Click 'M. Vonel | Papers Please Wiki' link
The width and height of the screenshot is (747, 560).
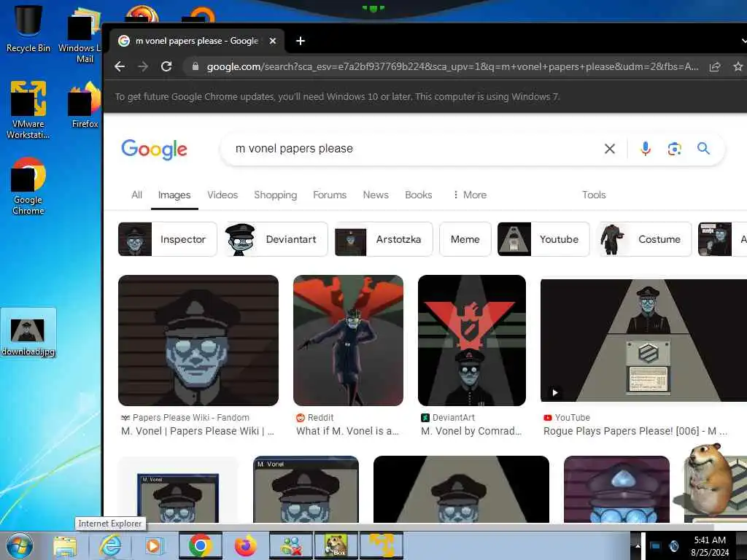[x=197, y=431]
